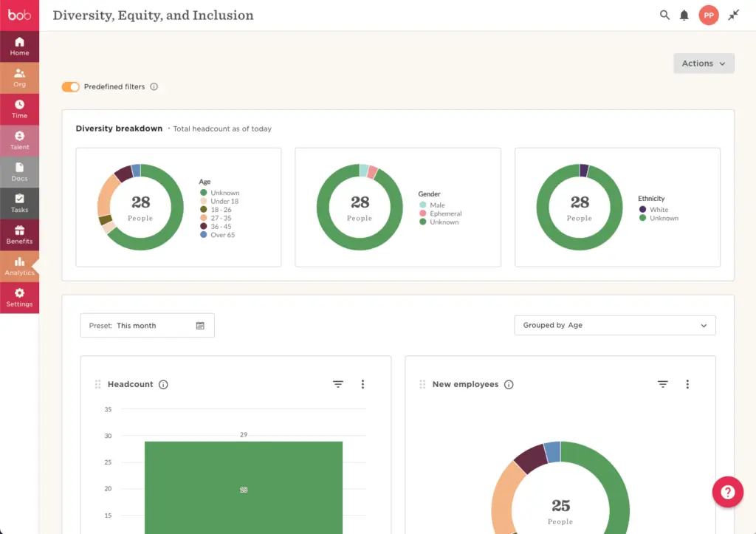The width and height of the screenshot is (756, 534).
Task: Toggle Under 18 legend entry
Action: click(x=219, y=201)
